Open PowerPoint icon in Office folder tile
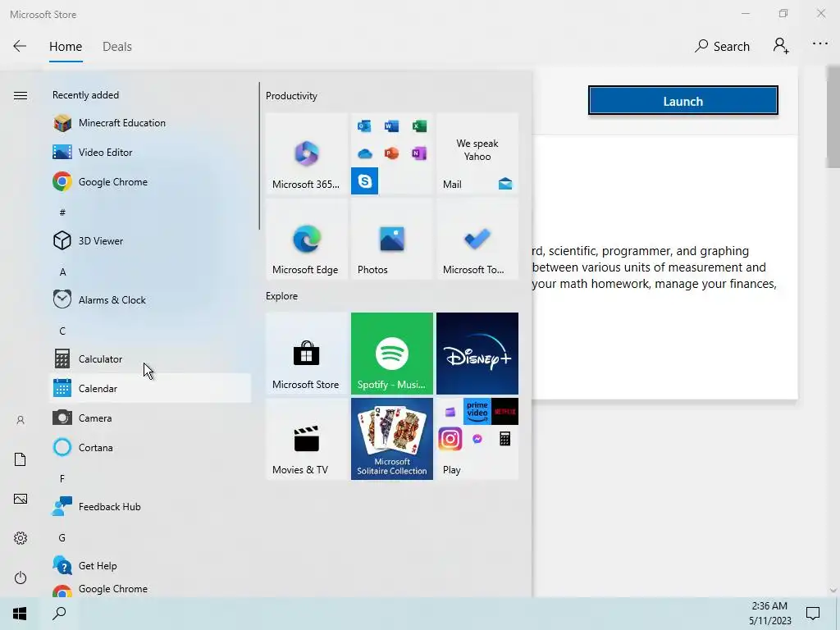The width and height of the screenshot is (840, 630). tap(391, 153)
